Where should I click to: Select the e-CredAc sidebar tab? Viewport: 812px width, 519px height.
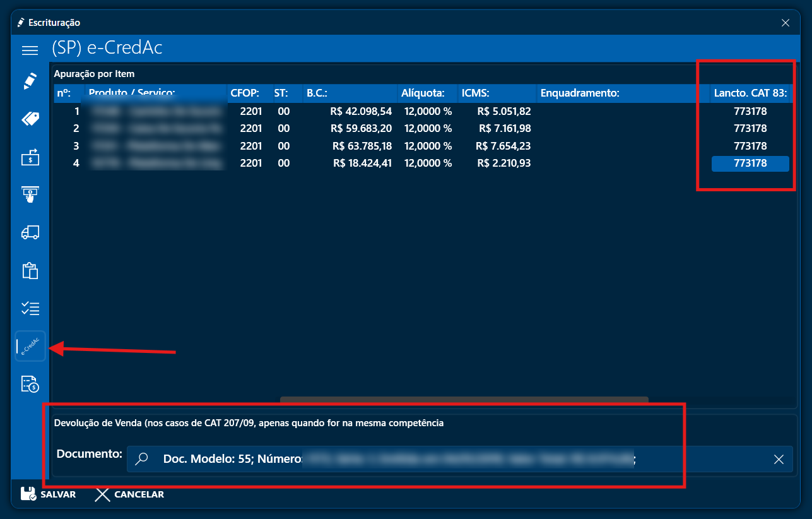[x=30, y=346]
